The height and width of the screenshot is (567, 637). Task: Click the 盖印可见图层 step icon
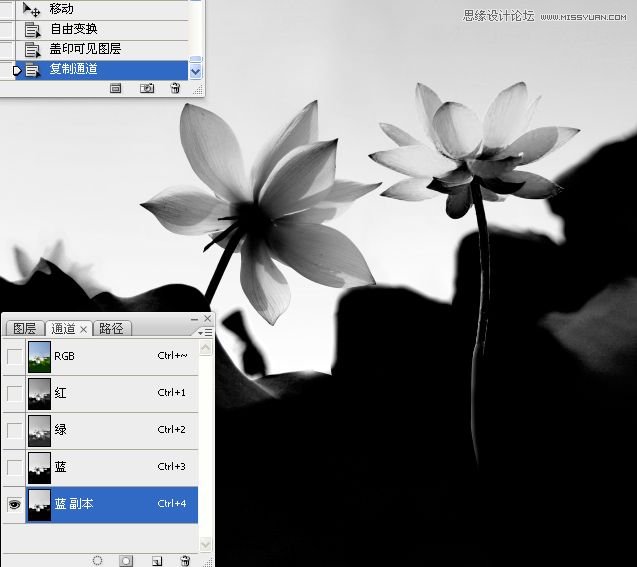32,50
